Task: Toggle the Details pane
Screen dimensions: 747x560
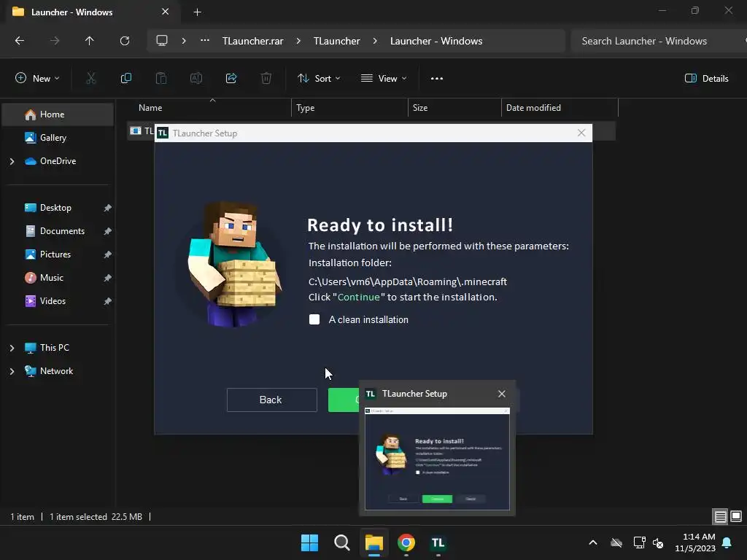Action: coord(706,79)
